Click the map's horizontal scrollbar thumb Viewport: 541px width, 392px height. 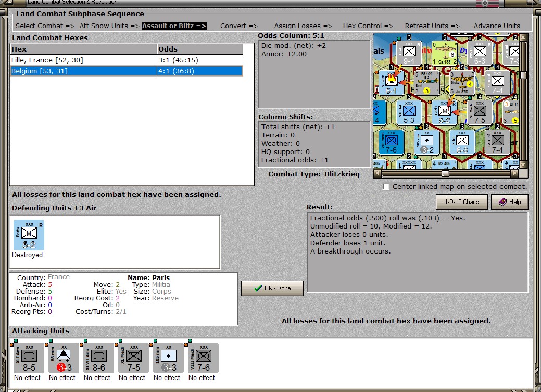(x=445, y=173)
